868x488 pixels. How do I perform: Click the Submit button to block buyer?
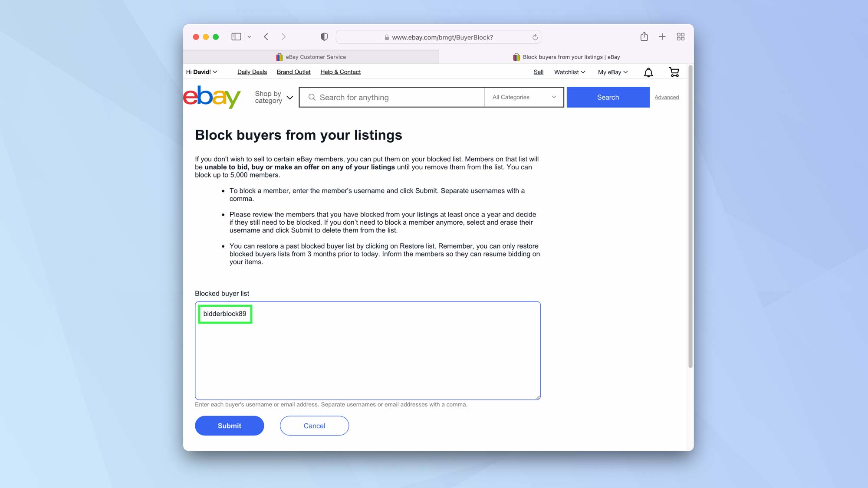pos(230,426)
